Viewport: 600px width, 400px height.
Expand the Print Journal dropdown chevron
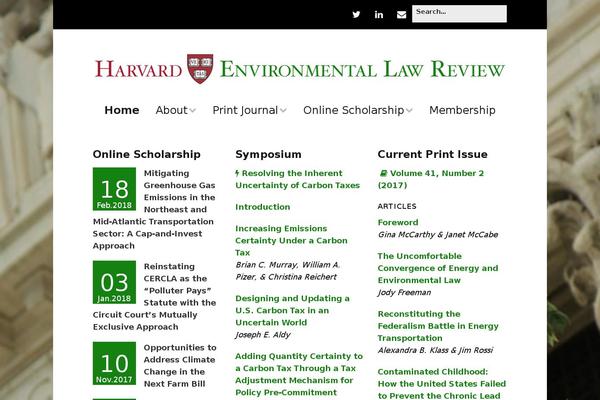point(283,111)
